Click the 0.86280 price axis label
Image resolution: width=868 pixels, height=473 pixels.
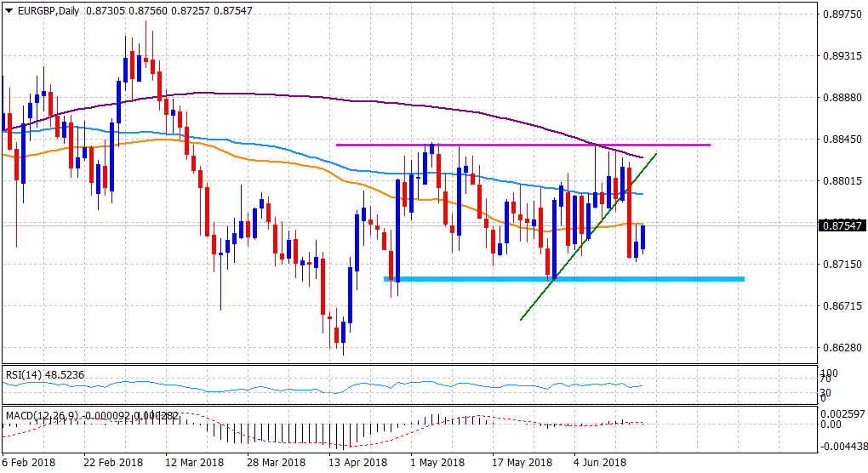841,347
